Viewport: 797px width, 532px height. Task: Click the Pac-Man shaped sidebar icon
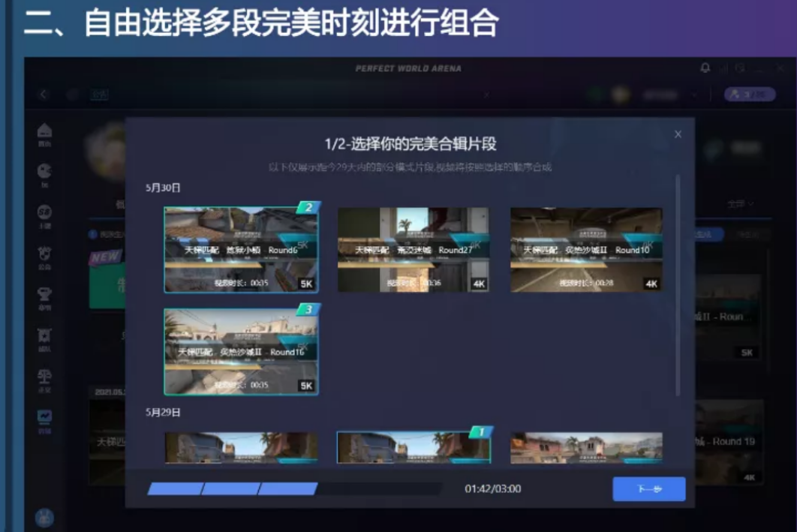click(x=45, y=171)
